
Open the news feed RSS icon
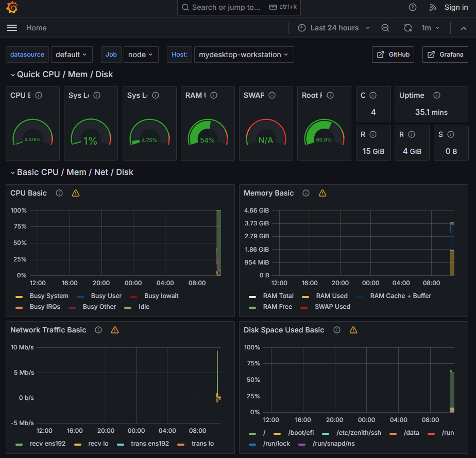coord(433,7)
